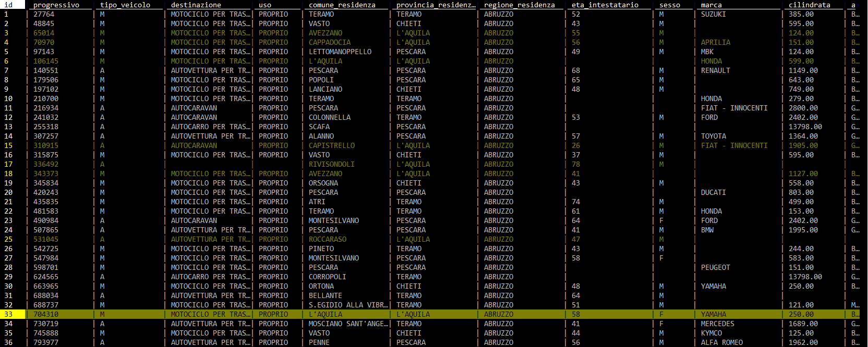Click the 'sesso' column header
868x347 pixels.
[670, 5]
